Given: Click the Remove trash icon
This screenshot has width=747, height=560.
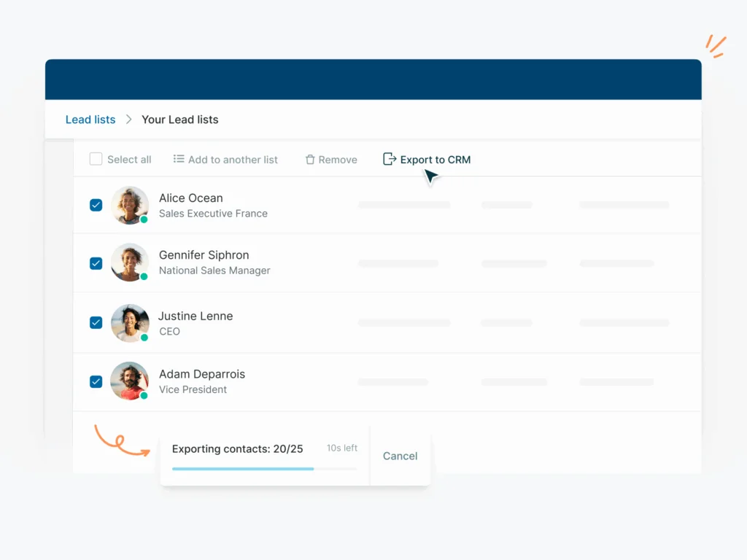Looking at the screenshot, I should point(310,160).
